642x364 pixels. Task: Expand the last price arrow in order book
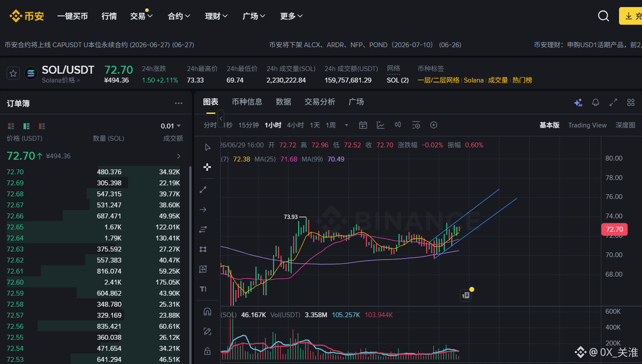click(179, 156)
